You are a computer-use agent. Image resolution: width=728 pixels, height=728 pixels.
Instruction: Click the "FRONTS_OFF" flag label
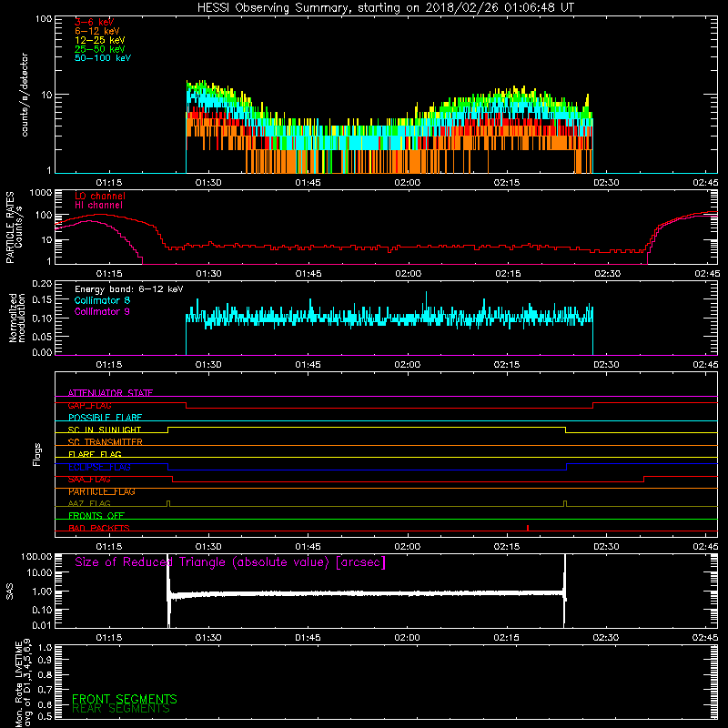[x=96, y=516]
